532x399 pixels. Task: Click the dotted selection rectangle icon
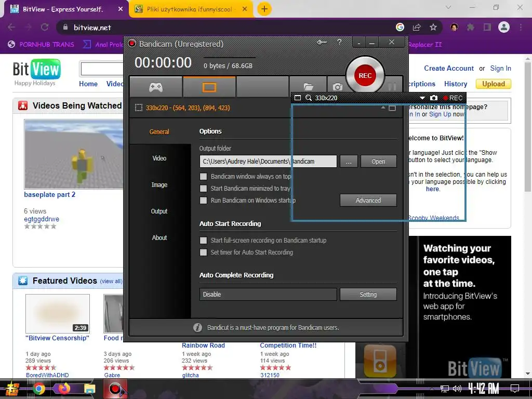(138, 108)
